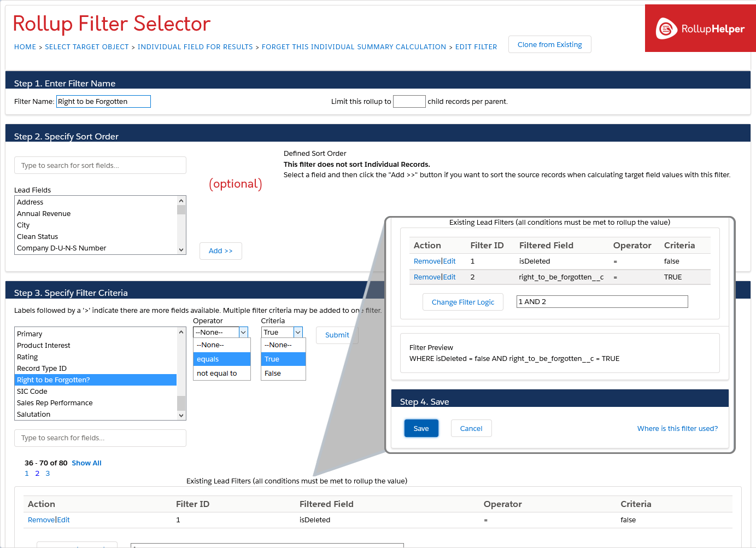Image resolution: width=756 pixels, height=548 pixels.
Task: Select Record Type ID field
Action: pyautogui.click(x=96, y=369)
